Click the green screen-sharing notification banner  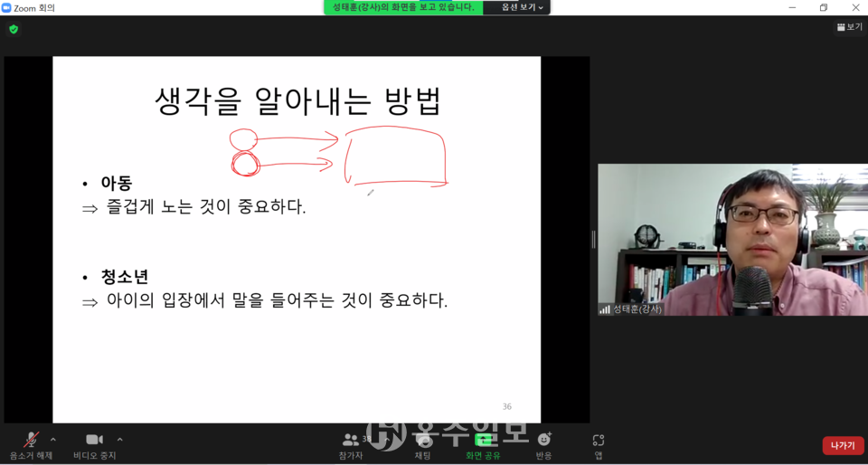click(x=403, y=7)
